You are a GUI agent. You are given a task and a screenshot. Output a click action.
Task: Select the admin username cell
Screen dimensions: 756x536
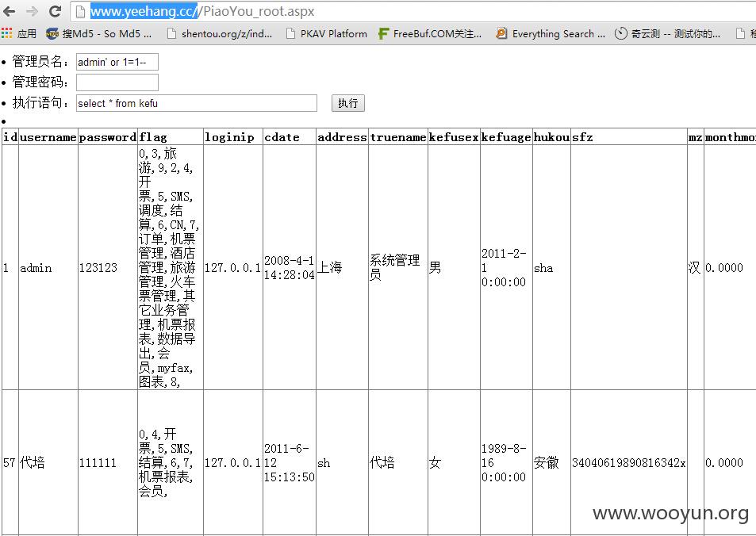[48, 267]
